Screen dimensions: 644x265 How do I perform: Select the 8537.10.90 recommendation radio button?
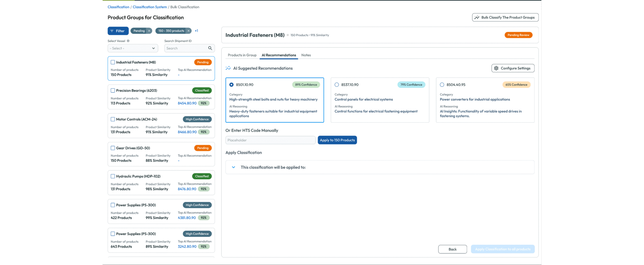(x=337, y=85)
